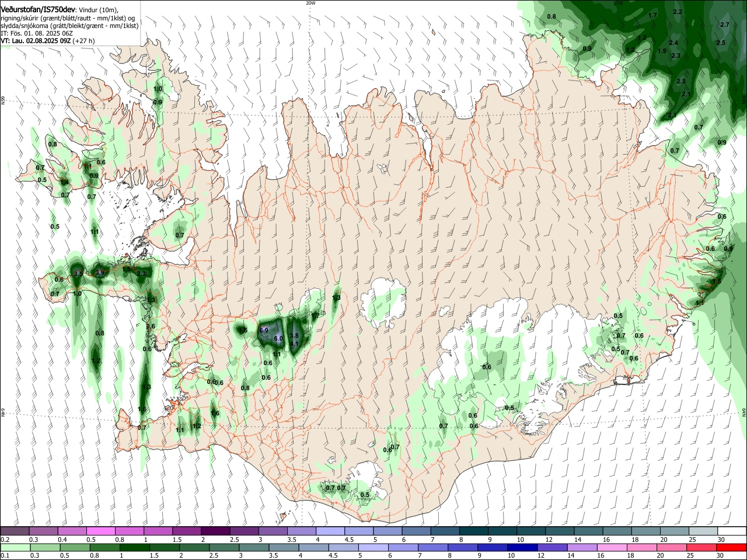
Task: Click the 0.2 label in the top legend row
Action: (5, 540)
